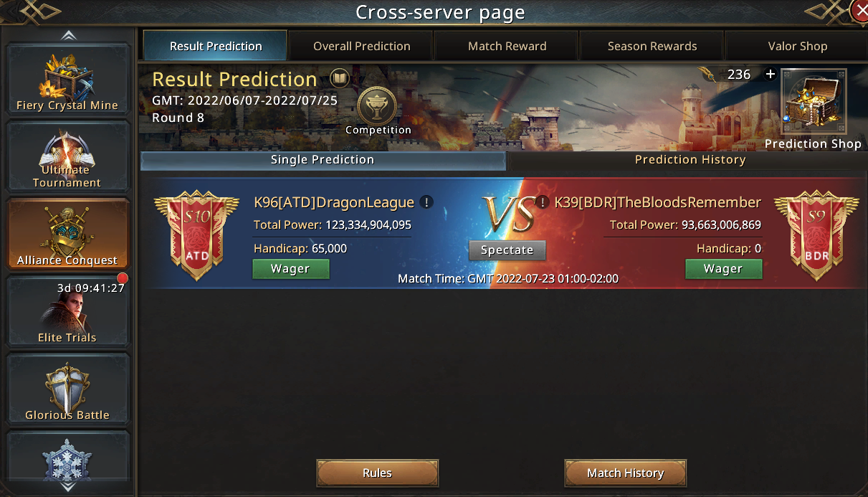Switch to the Overall Prediction tab
Image resolution: width=868 pixels, height=497 pixels.
coord(362,46)
